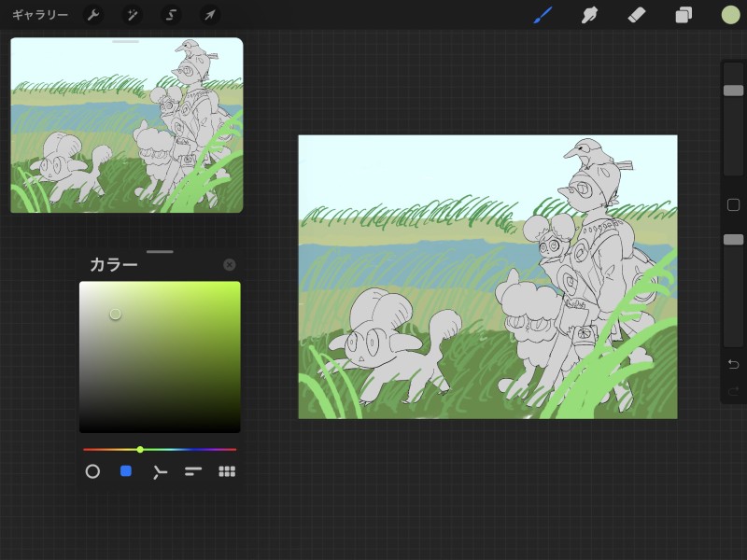Click the grab handle above カラー panel

pos(160,251)
